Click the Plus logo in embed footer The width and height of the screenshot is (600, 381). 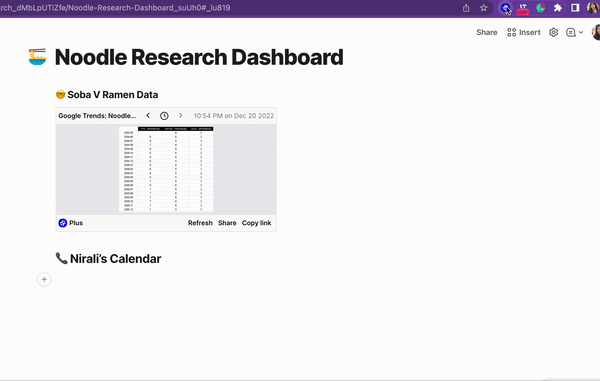[x=63, y=223]
